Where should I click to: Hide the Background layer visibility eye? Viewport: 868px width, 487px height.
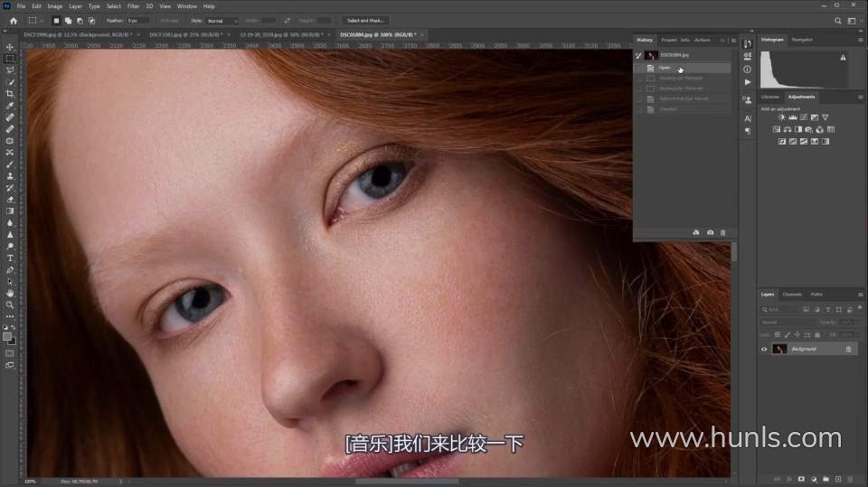[764, 349]
